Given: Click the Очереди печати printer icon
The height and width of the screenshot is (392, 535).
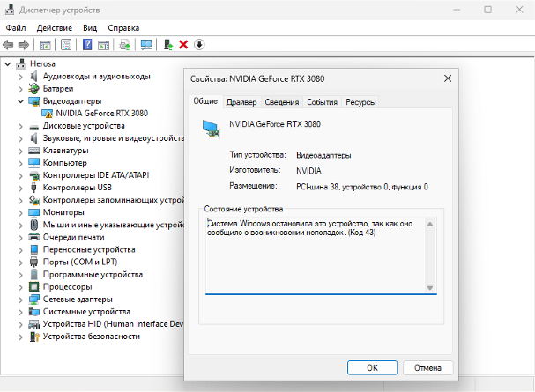Looking at the screenshot, I should point(33,237).
